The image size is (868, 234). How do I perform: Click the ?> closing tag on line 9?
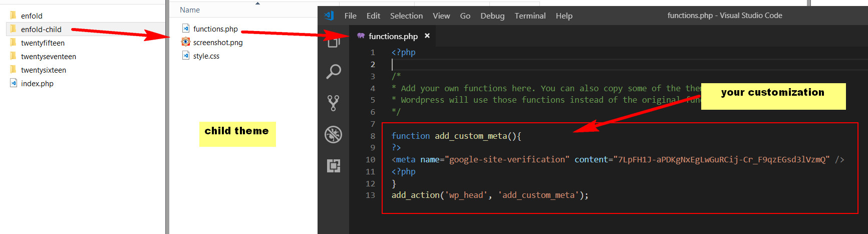click(396, 147)
